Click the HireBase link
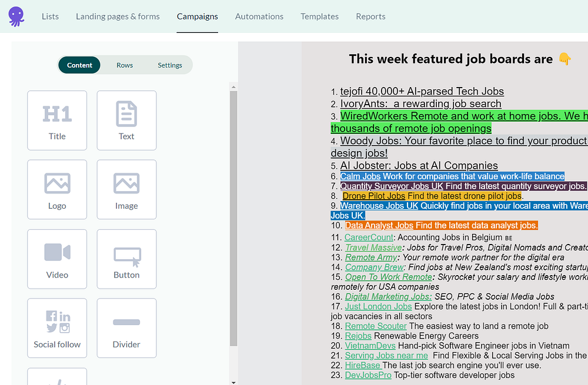 (362, 365)
